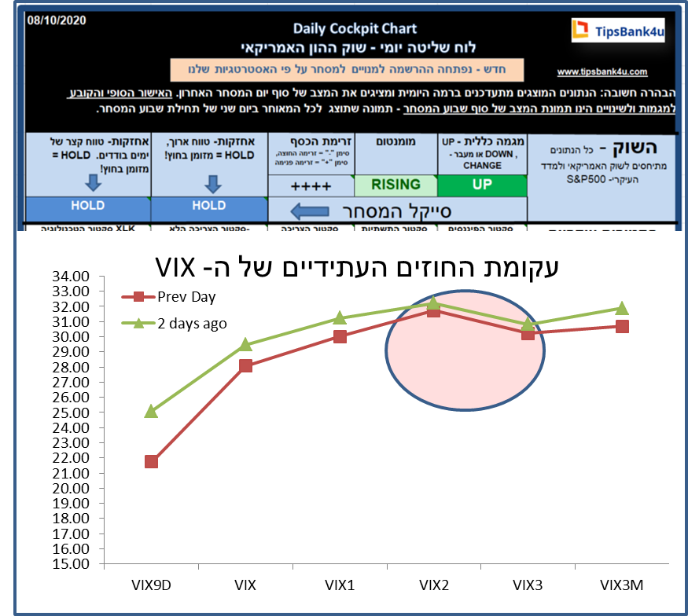Click the XLK technology sector cell
Image resolution: width=688 pixels, height=616 pixels.
click(x=88, y=228)
